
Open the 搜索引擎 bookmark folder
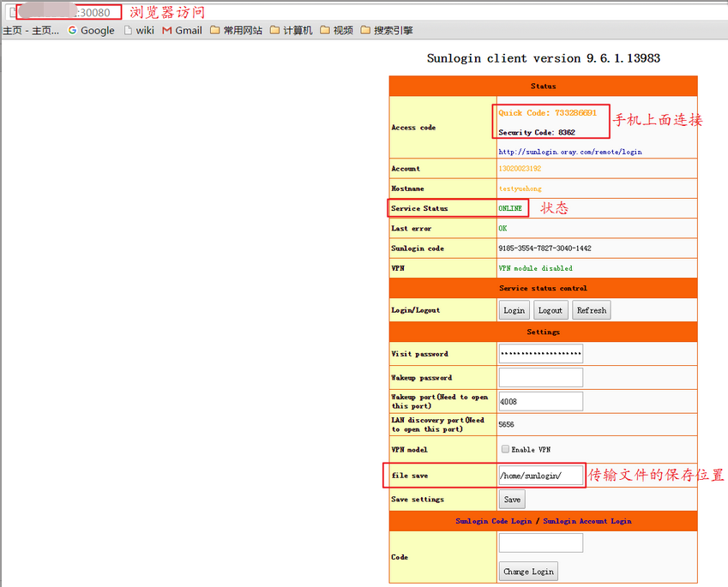pos(387,31)
